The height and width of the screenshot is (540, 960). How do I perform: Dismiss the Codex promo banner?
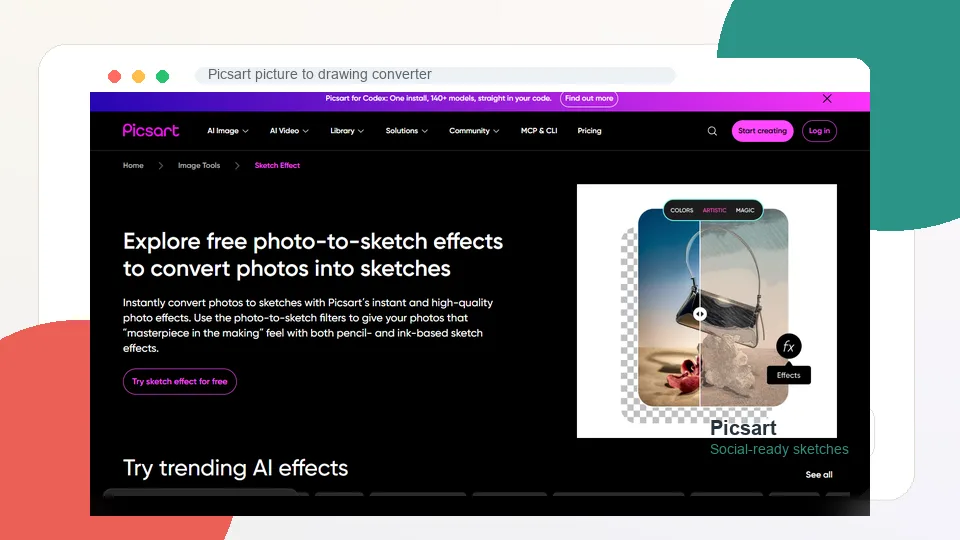[827, 99]
